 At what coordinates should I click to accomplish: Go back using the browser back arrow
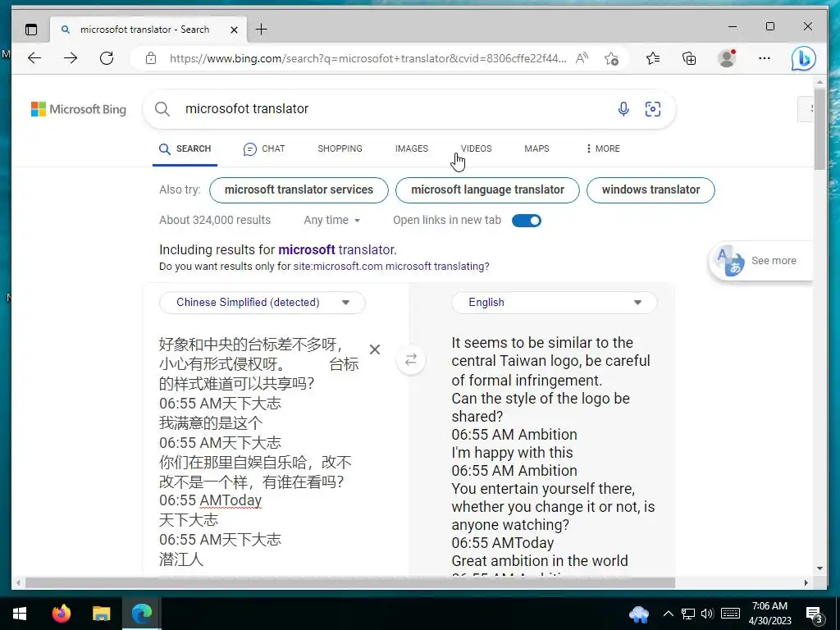click(x=34, y=58)
